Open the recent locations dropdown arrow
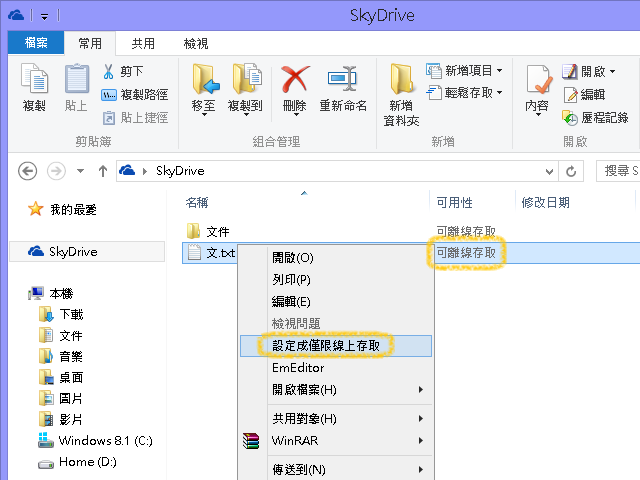This screenshot has height=480, width=640. (80, 171)
